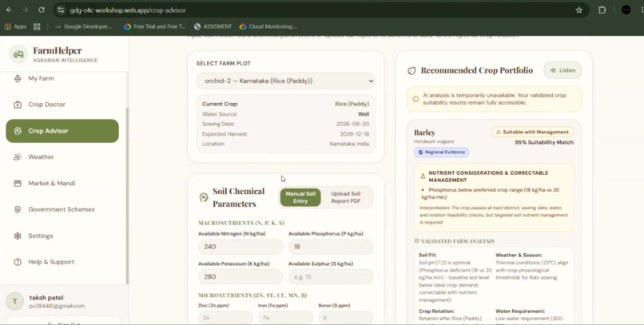
Task: Click the Available Nitrogen input field
Action: tap(241, 247)
